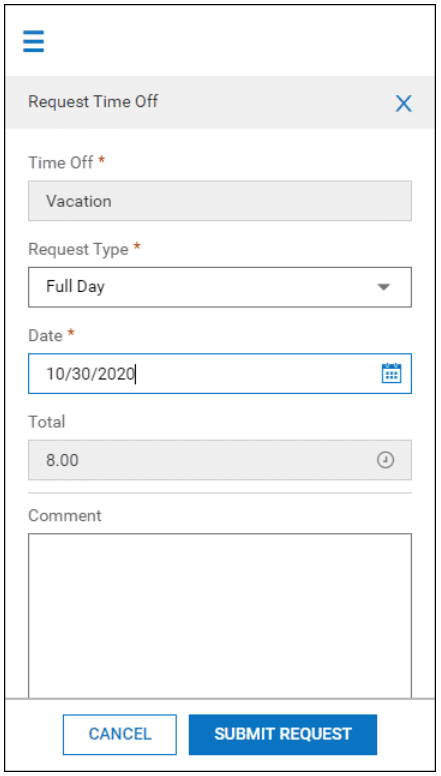Close the Request Time Off panel
Screen dimensions: 441x776
click(403, 103)
